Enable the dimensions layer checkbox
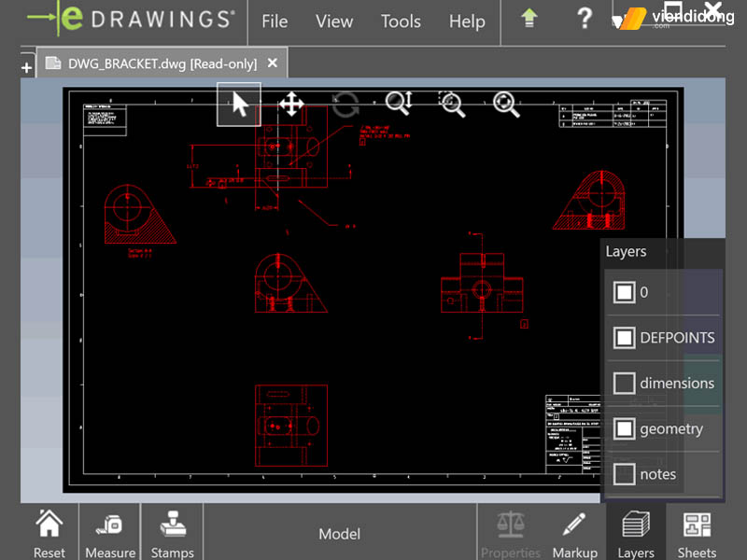The image size is (747, 560). tap(624, 384)
